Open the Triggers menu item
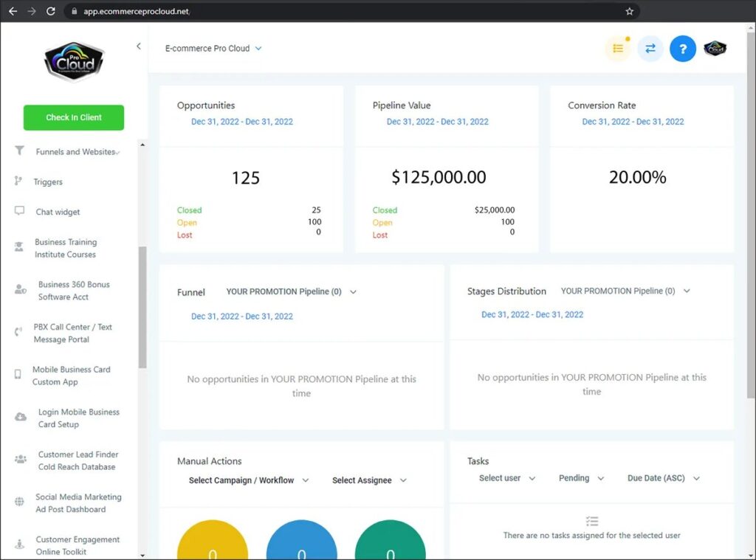 click(x=48, y=182)
